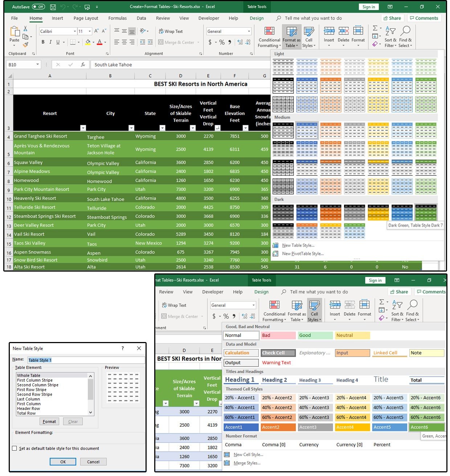Open the Resort column filter dropdown
The height and width of the screenshot is (476, 450).
coord(83,128)
